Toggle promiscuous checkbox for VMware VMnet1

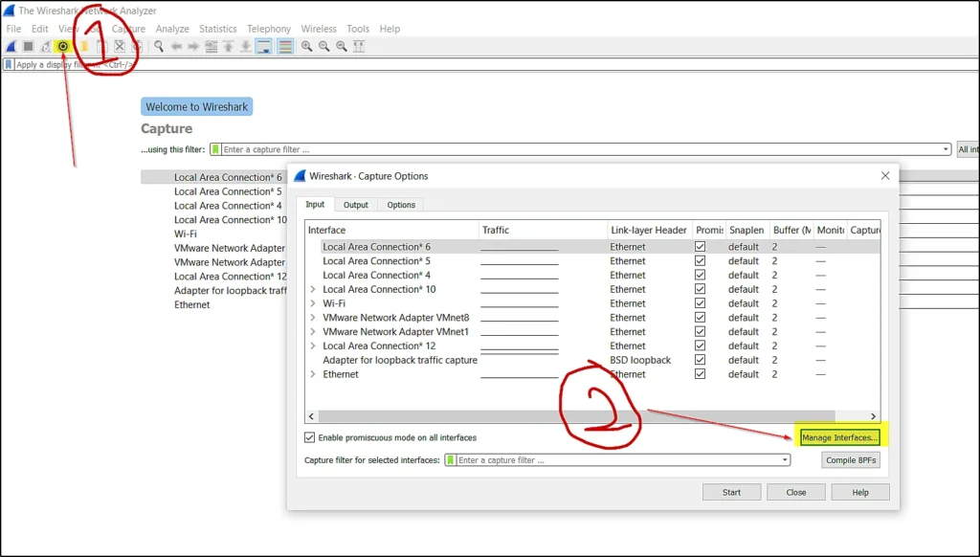700,331
